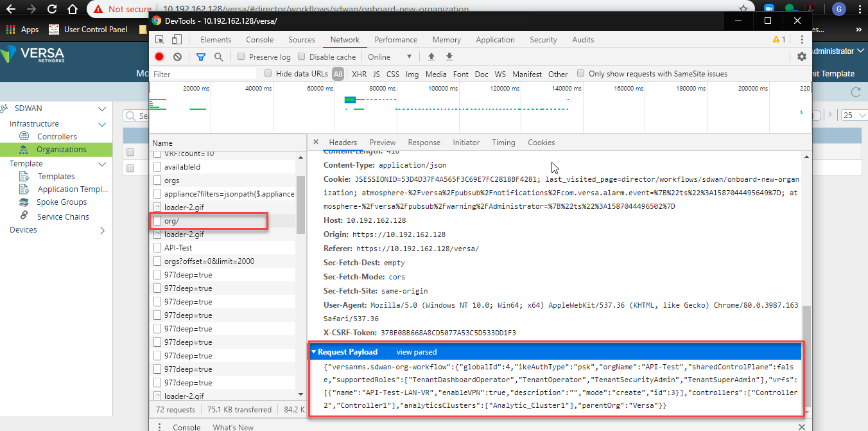This screenshot has height=431, width=868.
Task: Open Performance tab
Action: pos(396,40)
